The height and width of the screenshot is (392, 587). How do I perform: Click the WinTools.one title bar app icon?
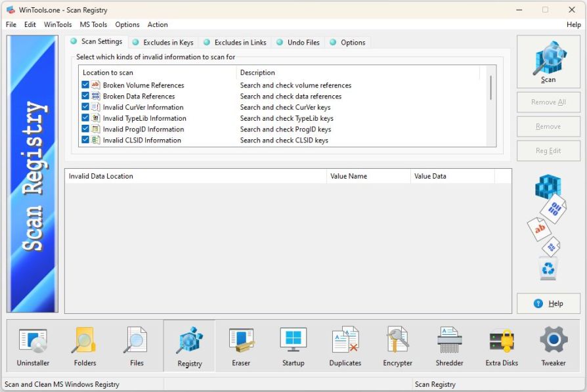coord(11,10)
